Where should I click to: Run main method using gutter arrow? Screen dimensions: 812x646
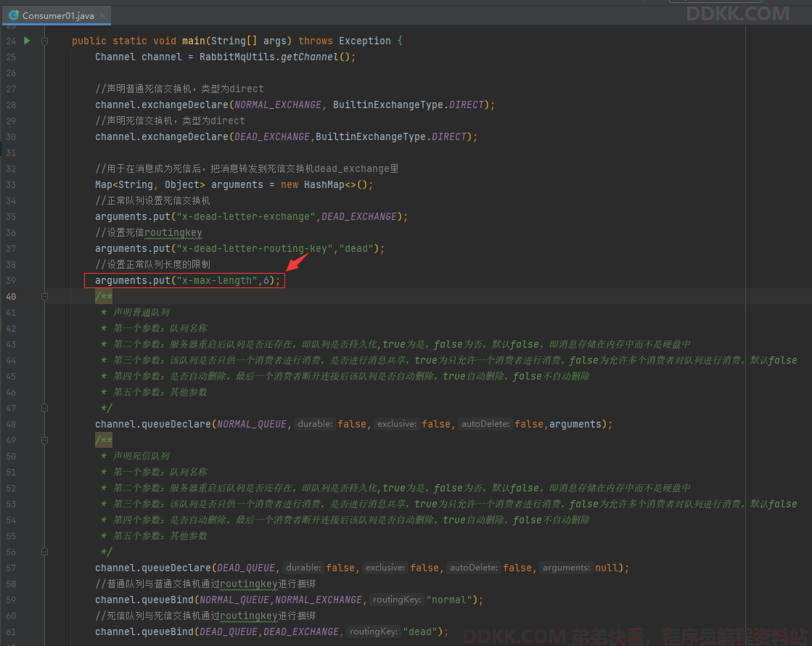[x=27, y=41]
